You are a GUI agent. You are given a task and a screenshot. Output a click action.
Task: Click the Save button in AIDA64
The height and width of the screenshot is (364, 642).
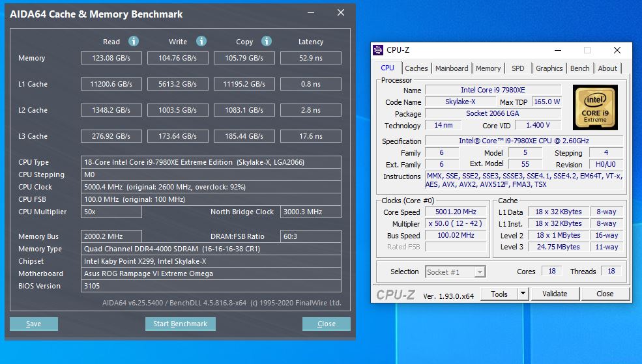pos(34,324)
